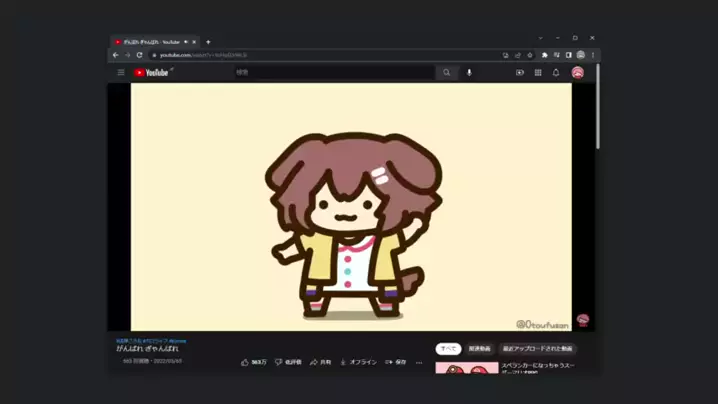Open the YouTube hamburger guide menu
Viewport: 718px width, 404px height.
click(x=121, y=73)
